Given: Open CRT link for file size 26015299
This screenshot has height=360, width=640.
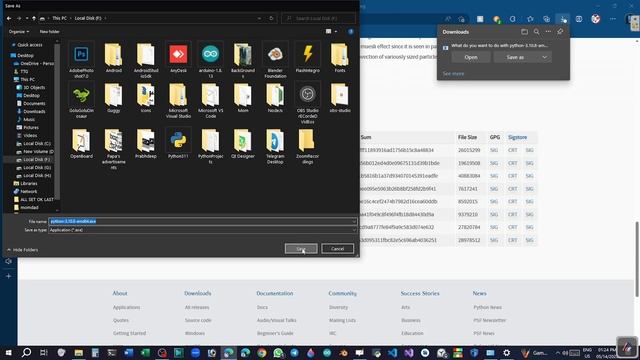Looking at the screenshot, I should (x=513, y=150).
